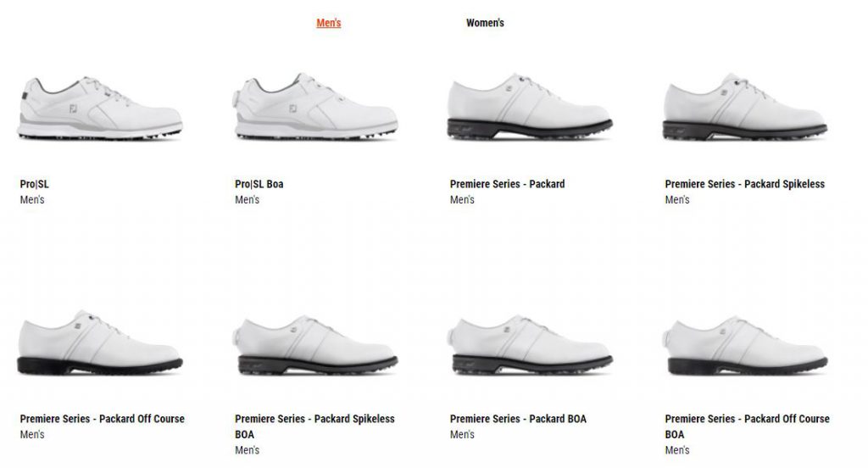Screen dimensions: 868x468
Task: View the Premiere Series Packard shoe photo
Action: (530, 106)
